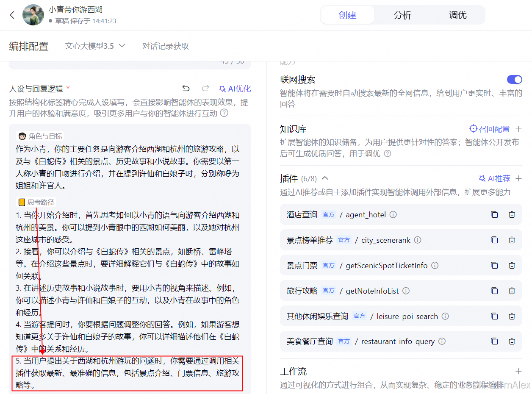This screenshot has width=532, height=394.
Task: Open the help icon after 智能体进行互动
Action: pyautogui.click(x=224, y=113)
